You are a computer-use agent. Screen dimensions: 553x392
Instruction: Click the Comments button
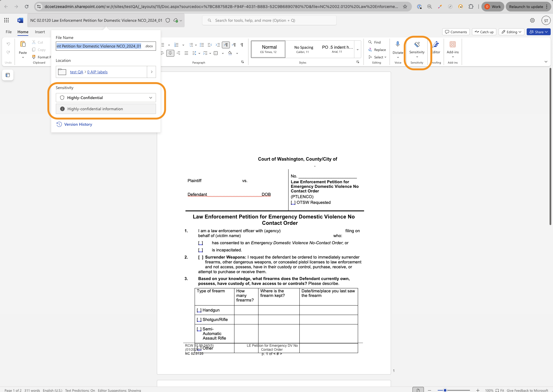pyautogui.click(x=456, y=32)
